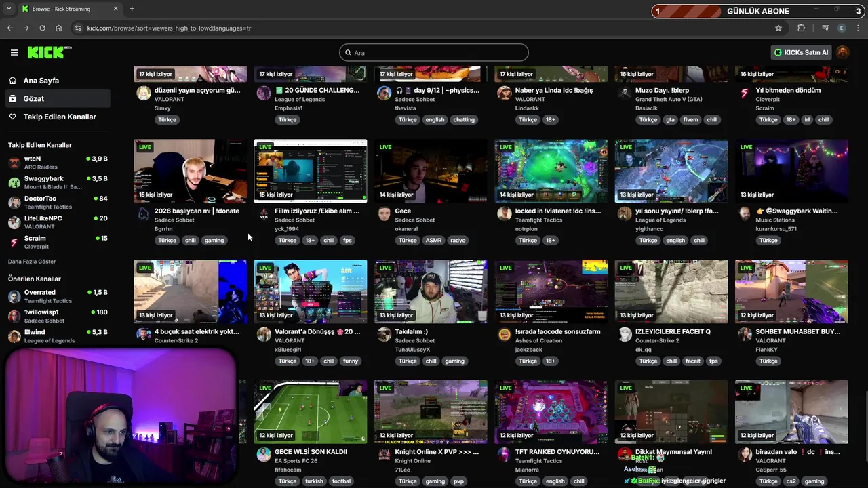This screenshot has height=488, width=868.
Task: Select ASMR tag under Gece stream
Action: [433, 240]
